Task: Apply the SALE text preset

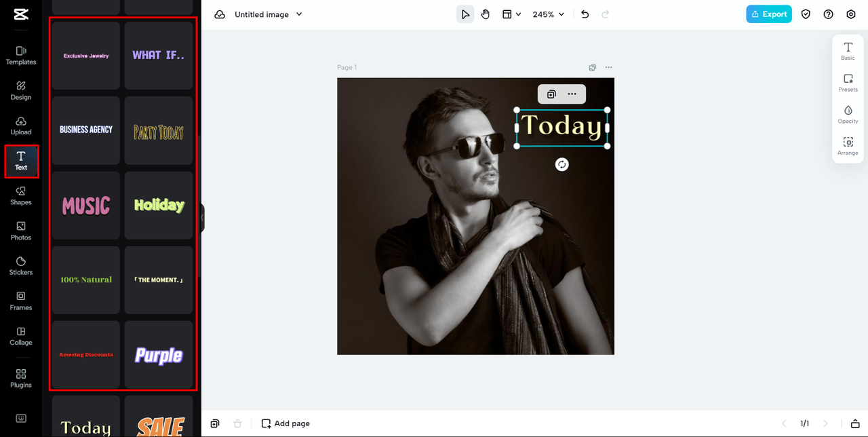Action: pyautogui.click(x=159, y=417)
